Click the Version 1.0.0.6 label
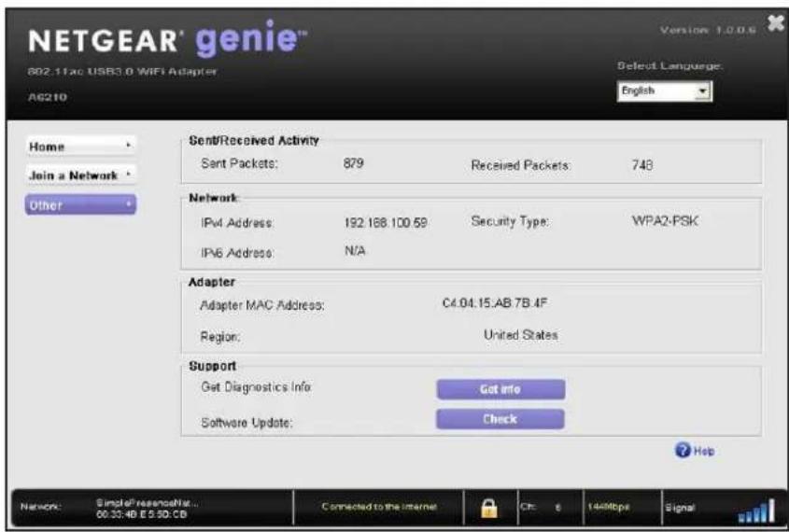 pos(708,30)
